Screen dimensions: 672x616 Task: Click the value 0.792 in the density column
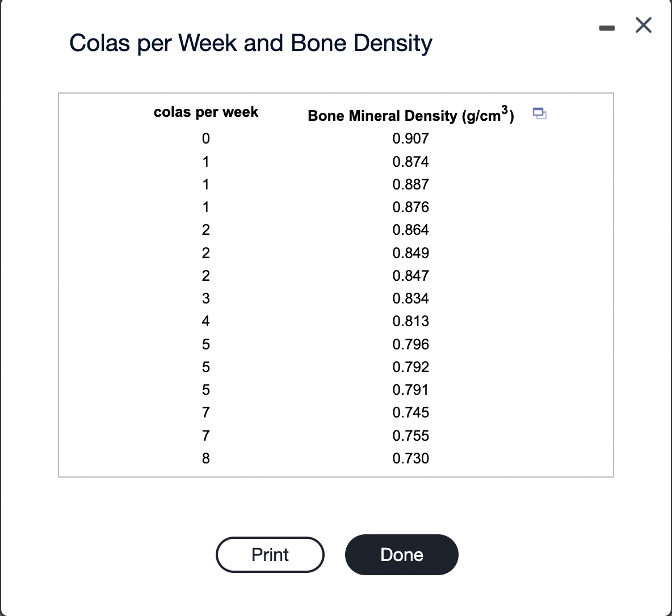pyautogui.click(x=411, y=367)
